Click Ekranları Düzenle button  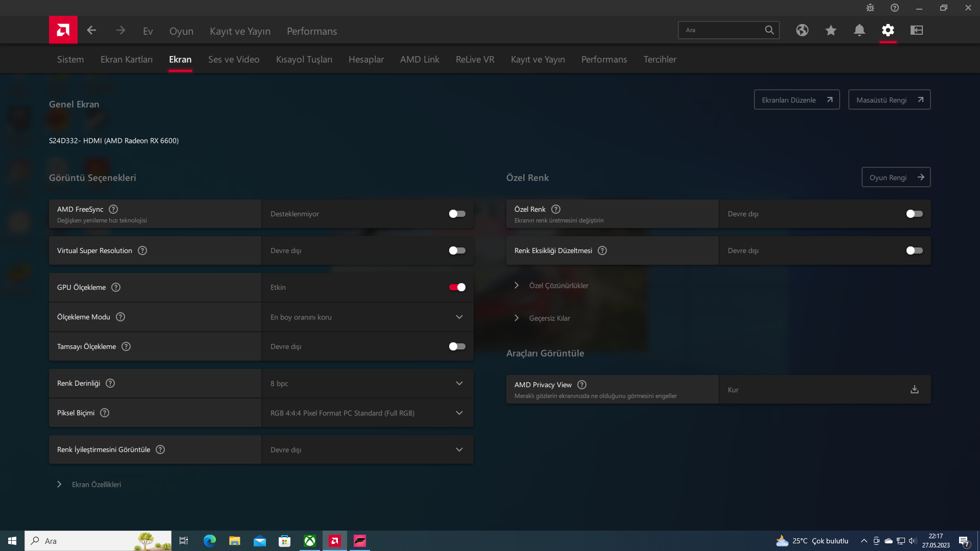tap(796, 100)
